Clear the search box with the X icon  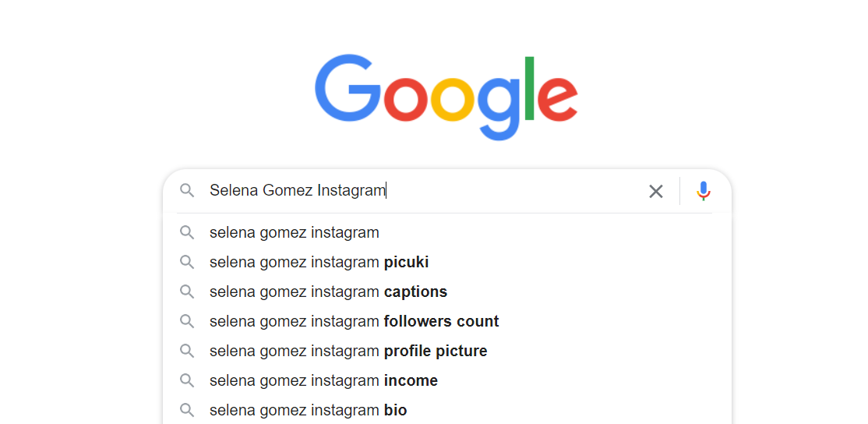[x=656, y=191]
